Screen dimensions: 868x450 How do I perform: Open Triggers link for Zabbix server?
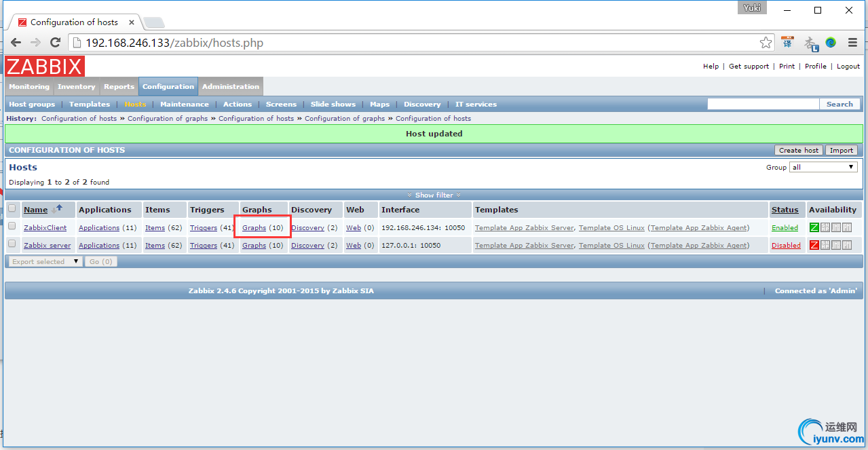[x=204, y=246]
